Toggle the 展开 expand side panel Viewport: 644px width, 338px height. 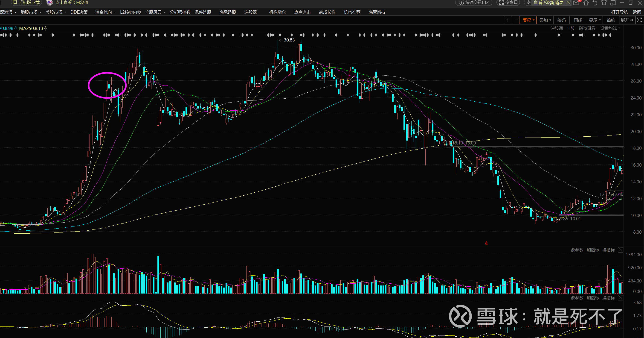click(x=627, y=20)
